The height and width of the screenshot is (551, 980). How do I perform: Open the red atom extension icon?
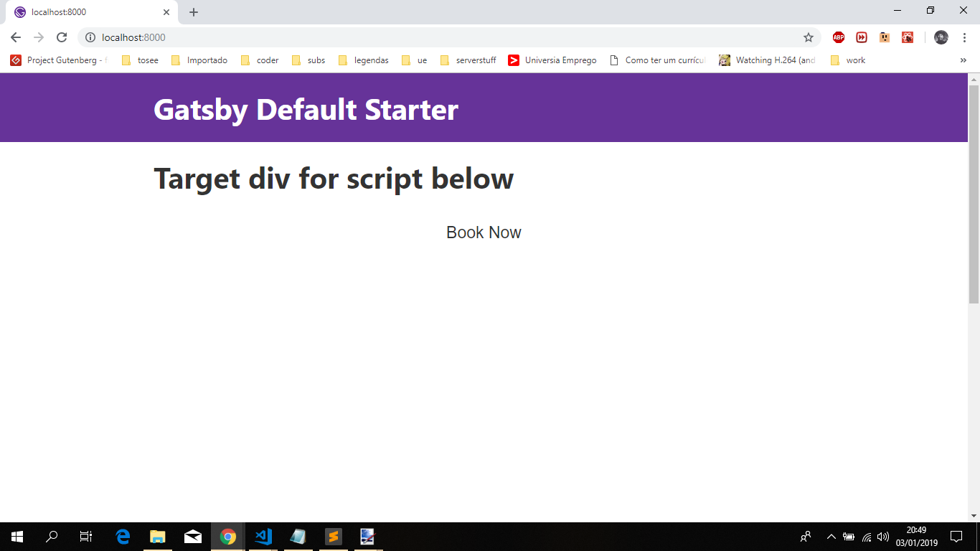pyautogui.click(x=908, y=37)
